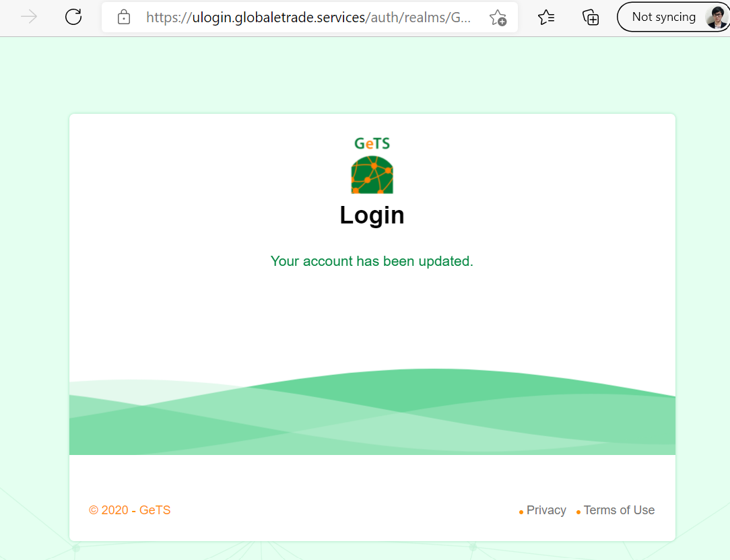Add this page to favorites with the star-plus icon
Screen dimensions: 730x560
click(498, 17)
